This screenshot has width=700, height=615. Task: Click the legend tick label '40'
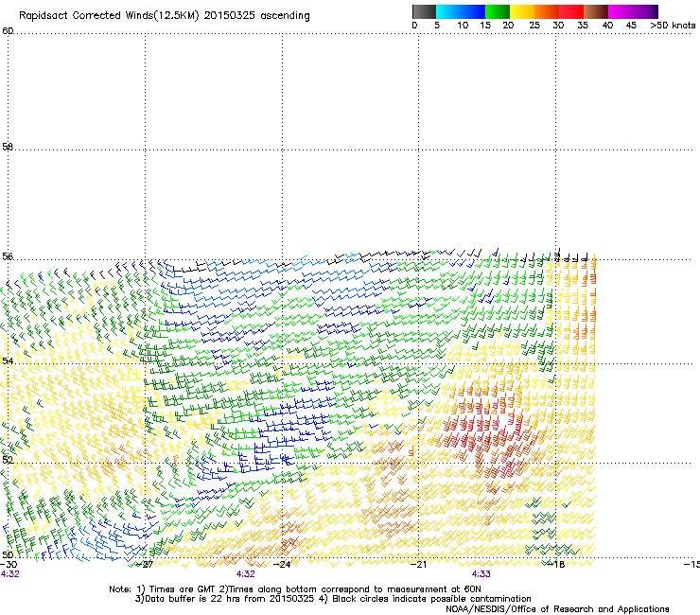pyautogui.click(x=607, y=26)
